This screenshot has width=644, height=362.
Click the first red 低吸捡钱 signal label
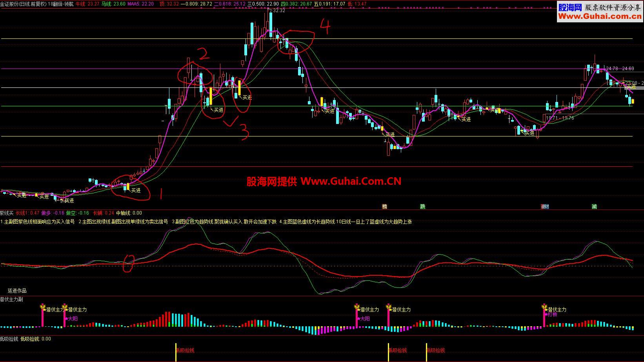click(x=185, y=350)
